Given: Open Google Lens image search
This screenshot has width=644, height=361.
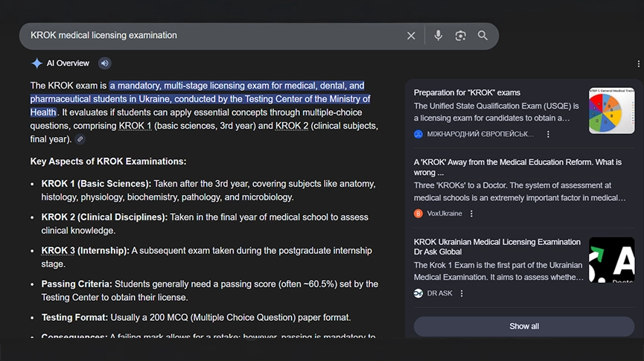Looking at the screenshot, I should 461,36.
